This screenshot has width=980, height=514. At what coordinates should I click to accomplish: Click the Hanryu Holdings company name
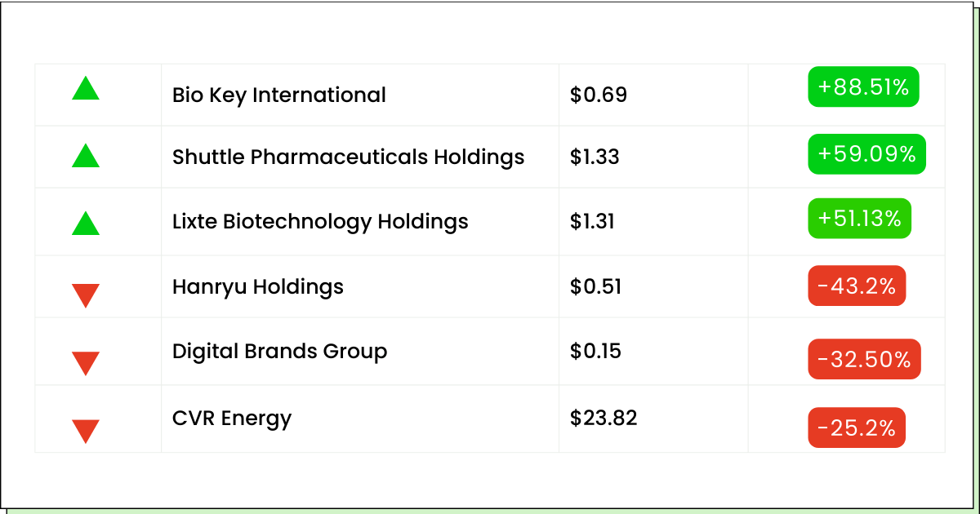pyautogui.click(x=258, y=287)
